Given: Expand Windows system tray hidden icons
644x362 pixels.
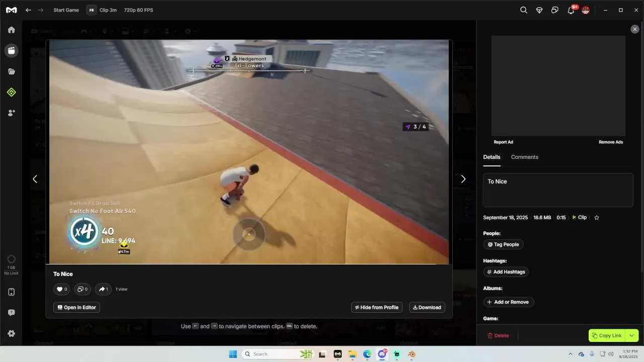Looking at the screenshot, I should [x=570, y=354].
